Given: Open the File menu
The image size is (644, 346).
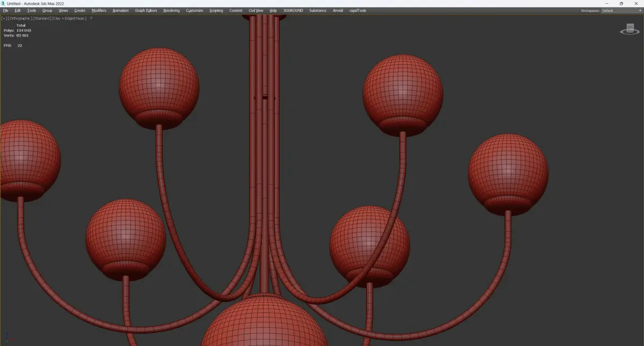Looking at the screenshot, I should coord(5,10).
